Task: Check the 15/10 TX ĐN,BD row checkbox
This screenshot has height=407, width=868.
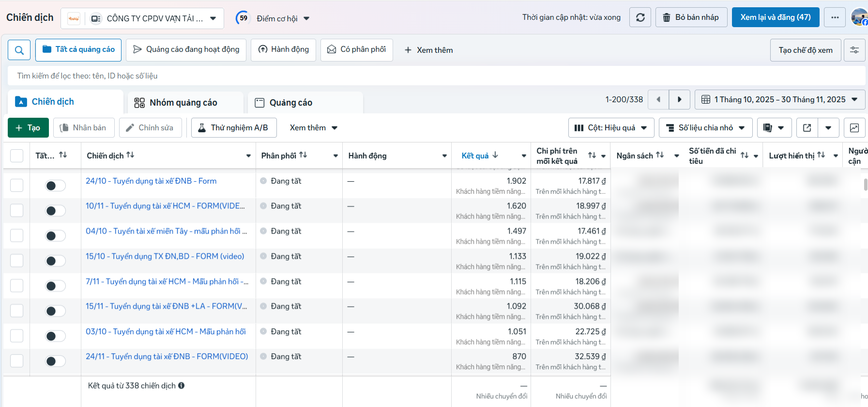Action: tap(17, 261)
